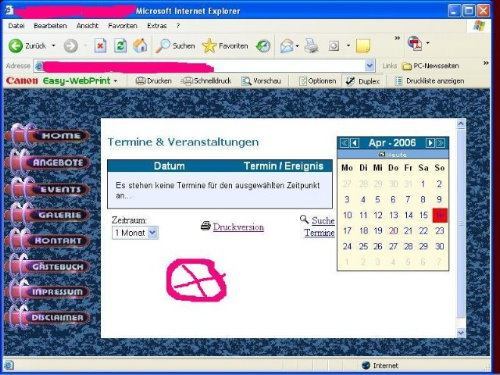
Task: Go to the previous month in the calendar
Action: [x=354, y=143]
